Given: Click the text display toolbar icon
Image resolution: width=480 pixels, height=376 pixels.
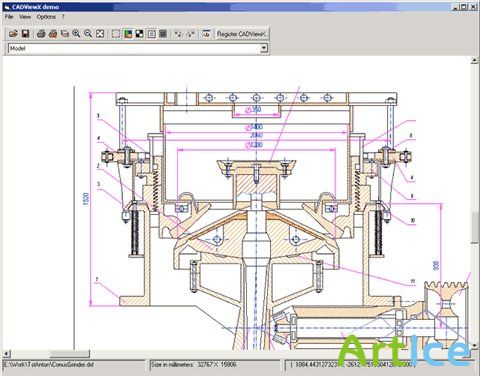Looking at the screenshot, I should point(206,34).
